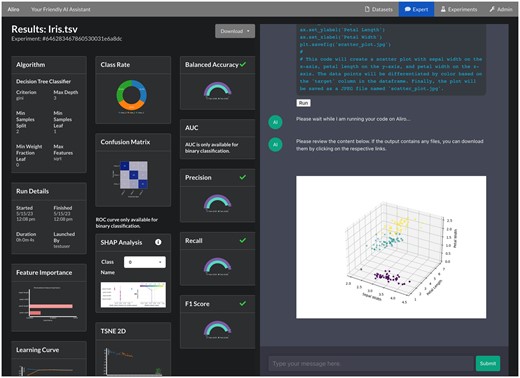Image resolution: width=520 pixels, height=378 pixels.
Task: Click the Datasets file icon
Action: pyautogui.click(x=367, y=9)
